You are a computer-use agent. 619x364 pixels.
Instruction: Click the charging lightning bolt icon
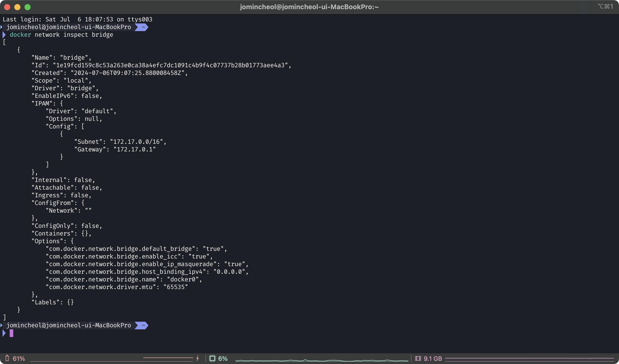pyautogui.click(x=198, y=358)
